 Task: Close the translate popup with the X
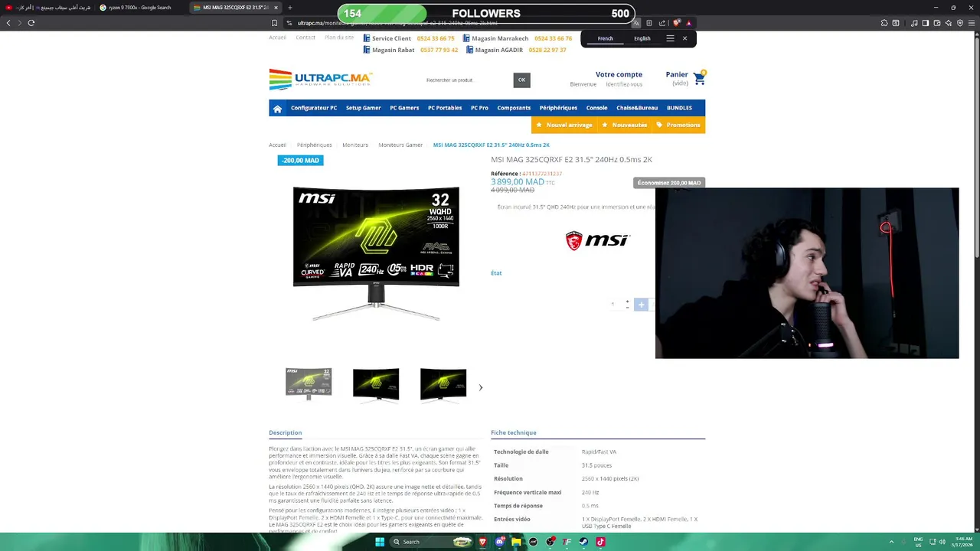pyautogui.click(x=684, y=38)
